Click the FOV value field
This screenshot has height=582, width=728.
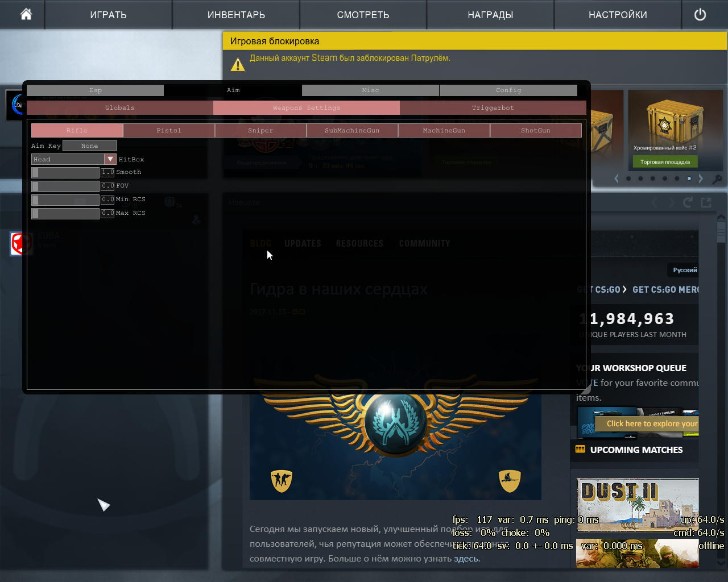click(107, 186)
